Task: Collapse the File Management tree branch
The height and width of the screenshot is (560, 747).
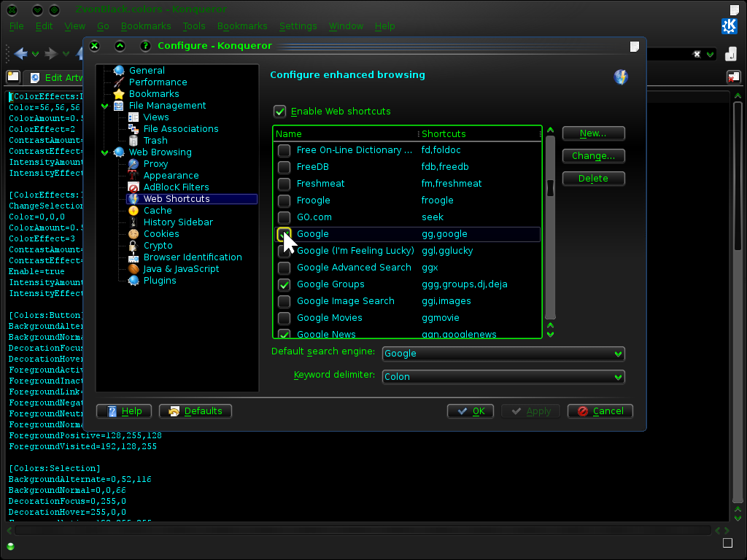Action: click(x=105, y=106)
